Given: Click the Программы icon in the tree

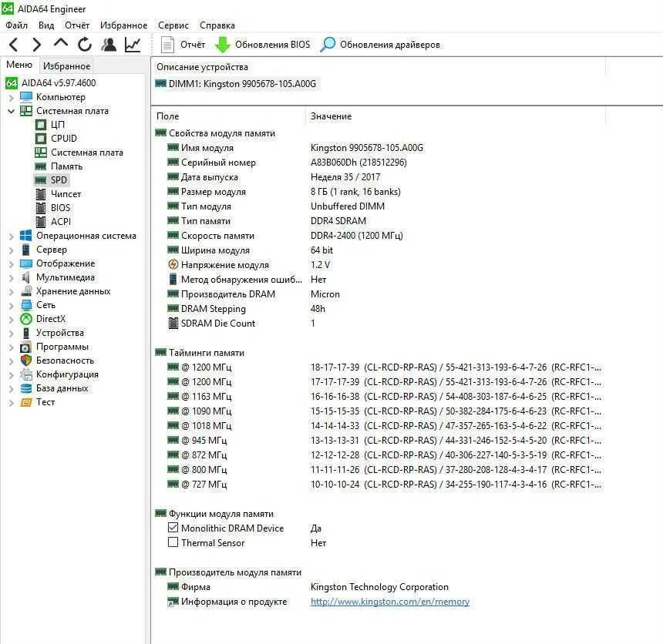Looking at the screenshot, I should [x=26, y=347].
